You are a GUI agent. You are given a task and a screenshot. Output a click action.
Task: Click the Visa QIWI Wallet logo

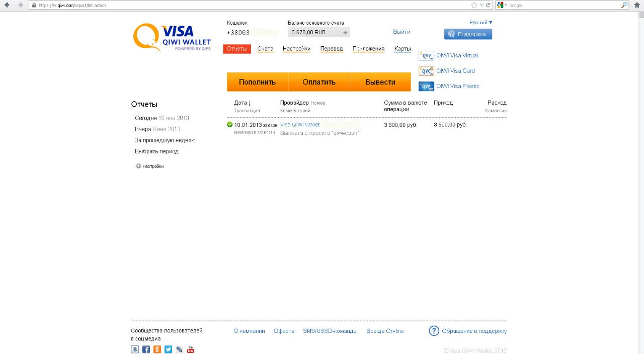point(172,38)
